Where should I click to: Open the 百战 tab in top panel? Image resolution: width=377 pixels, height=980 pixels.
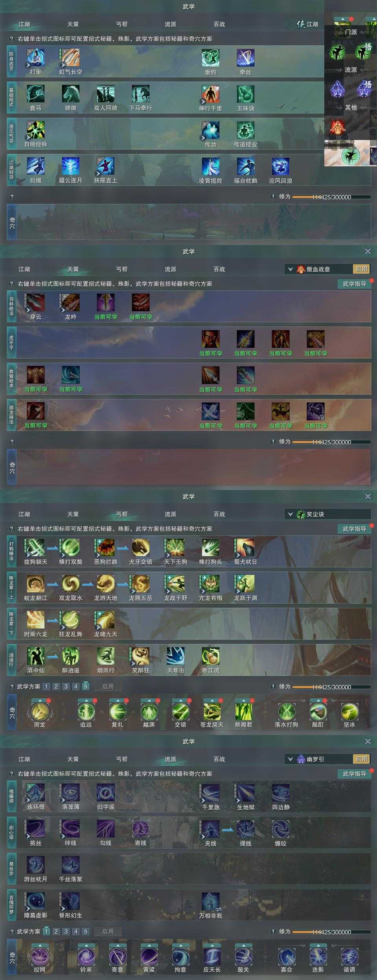pyautogui.click(x=219, y=24)
